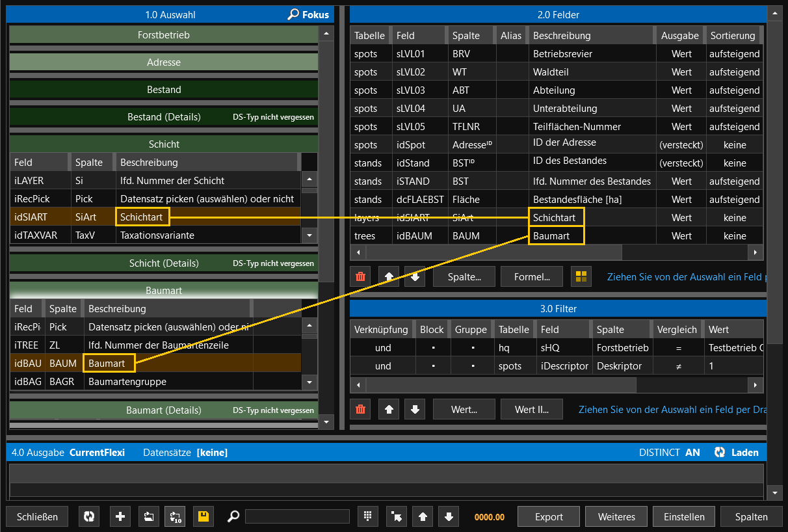Expand the Bestand (Details) section
Screen dimensions: 788x532
pyautogui.click(x=164, y=117)
